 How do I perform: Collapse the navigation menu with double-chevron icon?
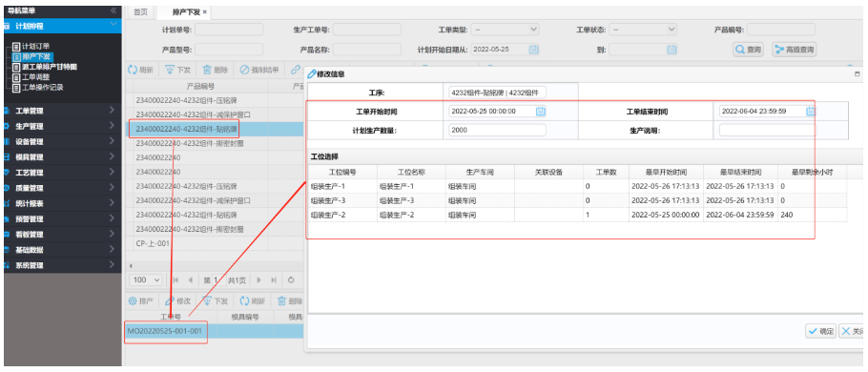click(x=114, y=10)
